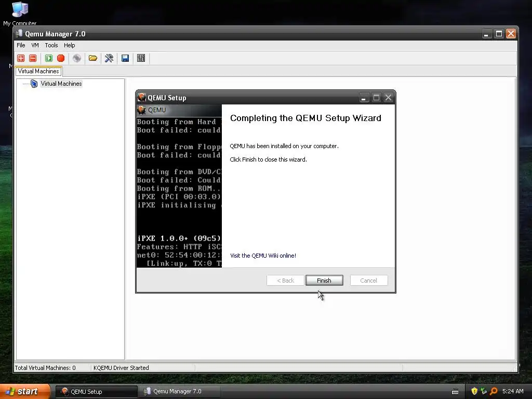
Task: Select the Virtual Machines tree node
Action: point(61,84)
